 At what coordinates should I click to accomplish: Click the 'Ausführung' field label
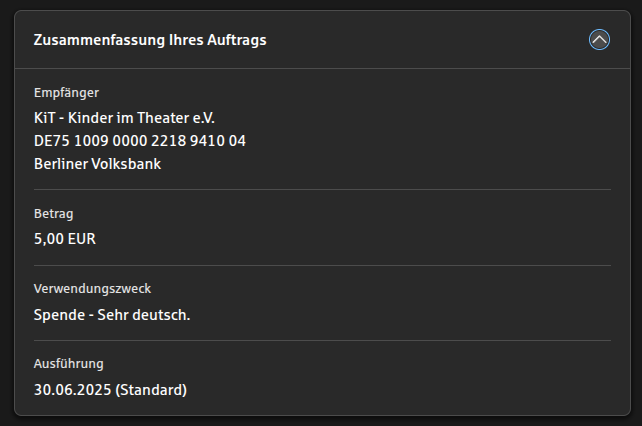click(x=69, y=364)
